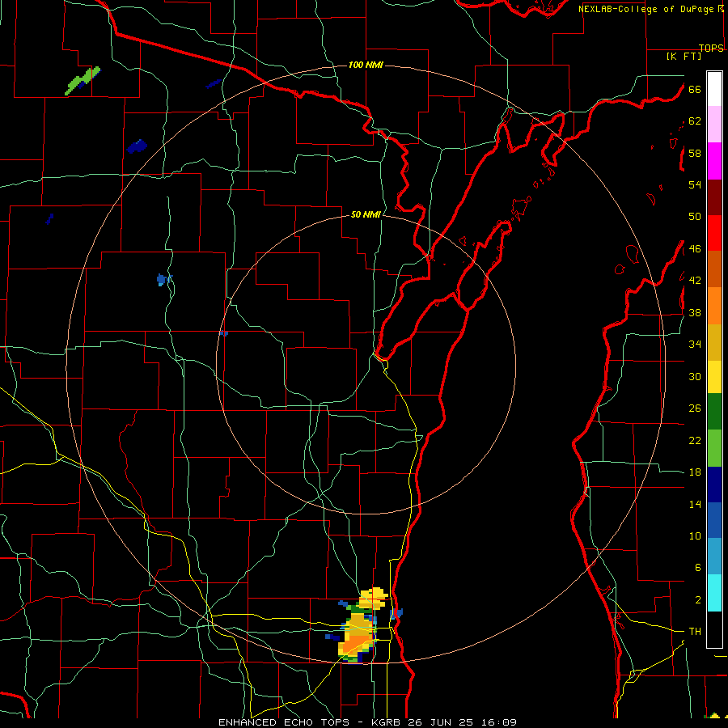Click the ENHANCED ECHO TOPS caption text
This screenshot has height=728, width=728.
284,722
